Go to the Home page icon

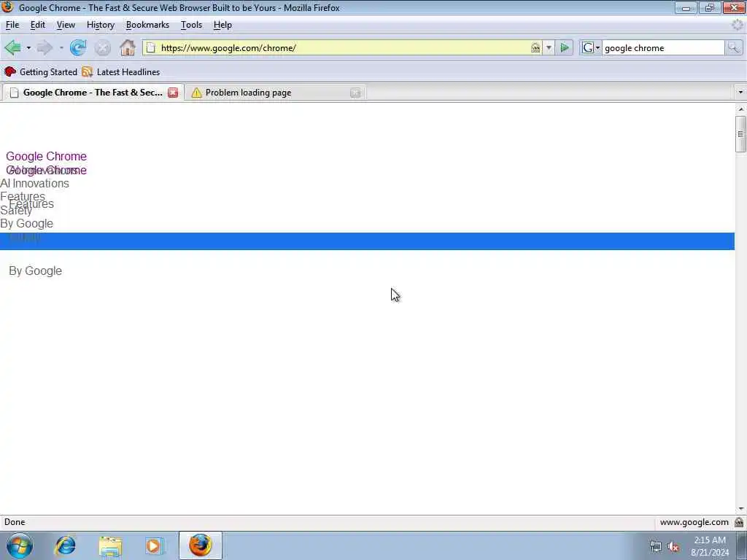pyautogui.click(x=127, y=47)
